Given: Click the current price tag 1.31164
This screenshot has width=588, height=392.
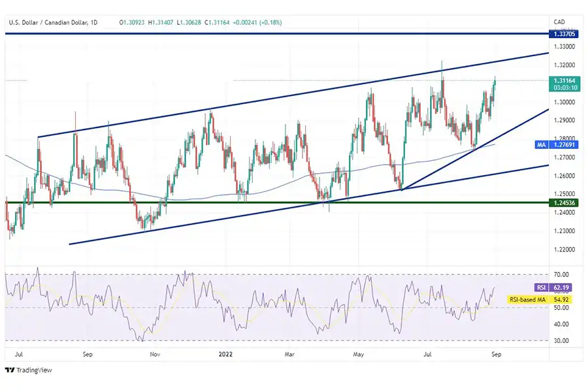Looking at the screenshot, I should [564, 80].
